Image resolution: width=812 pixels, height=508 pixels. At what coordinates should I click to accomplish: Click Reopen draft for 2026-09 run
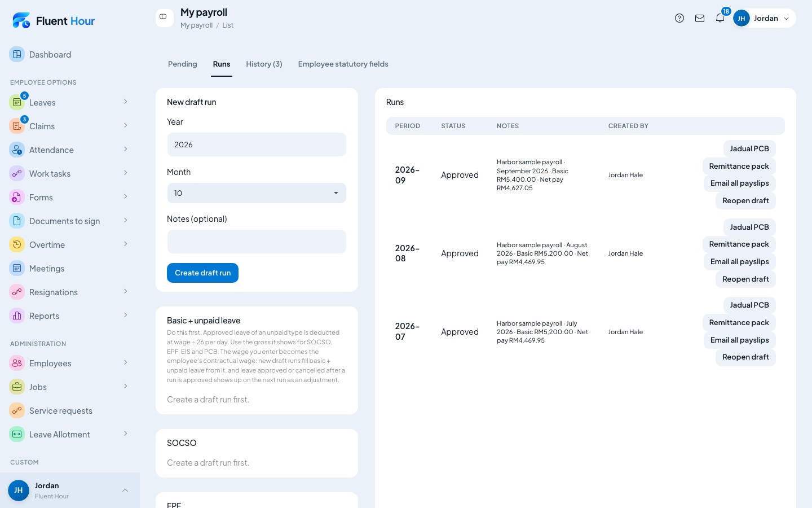[x=745, y=200]
